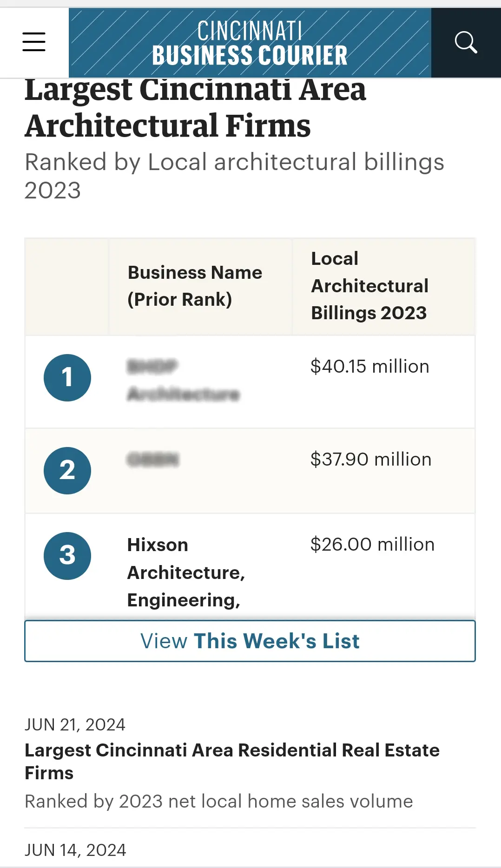Click the rank 1 badge circle
This screenshot has width=501, height=868.
(x=67, y=378)
